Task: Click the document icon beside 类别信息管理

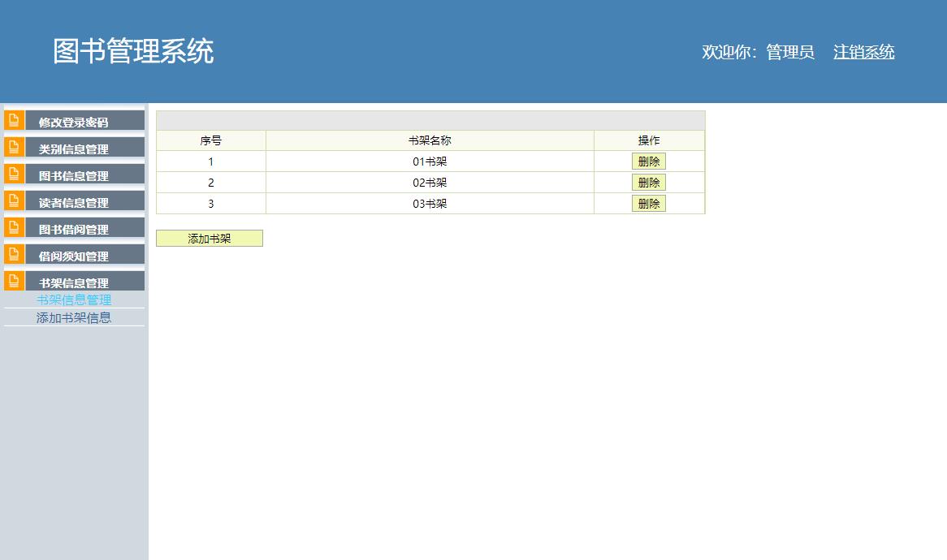Action: [14, 147]
